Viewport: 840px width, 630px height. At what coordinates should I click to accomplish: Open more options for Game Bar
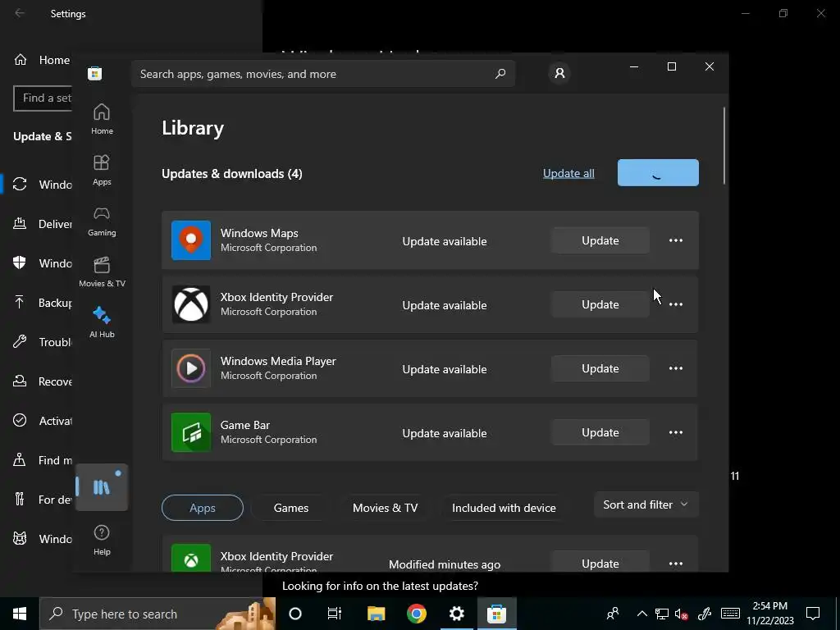(x=676, y=432)
